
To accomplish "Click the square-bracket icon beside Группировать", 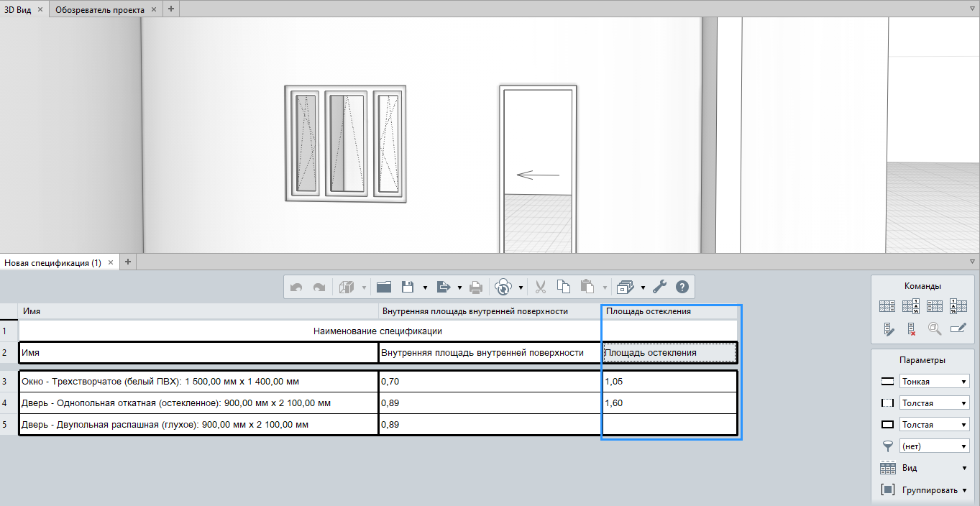I will [x=888, y=489].
